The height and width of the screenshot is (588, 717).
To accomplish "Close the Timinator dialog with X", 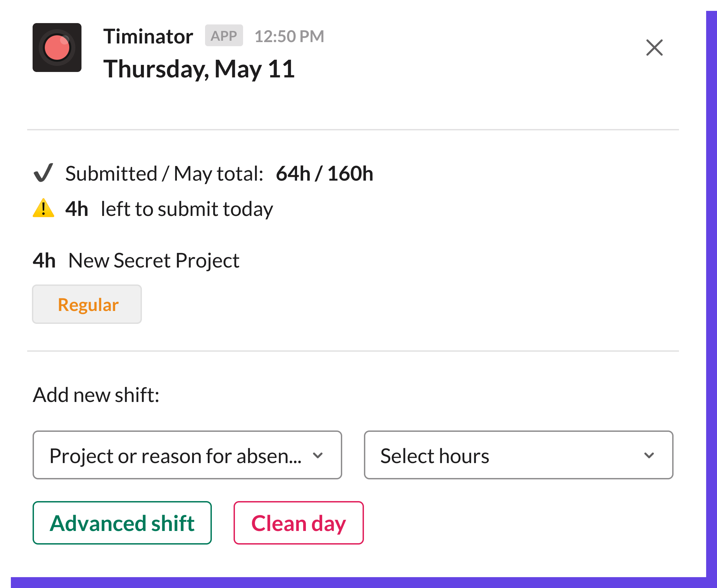I will [654, 48].
